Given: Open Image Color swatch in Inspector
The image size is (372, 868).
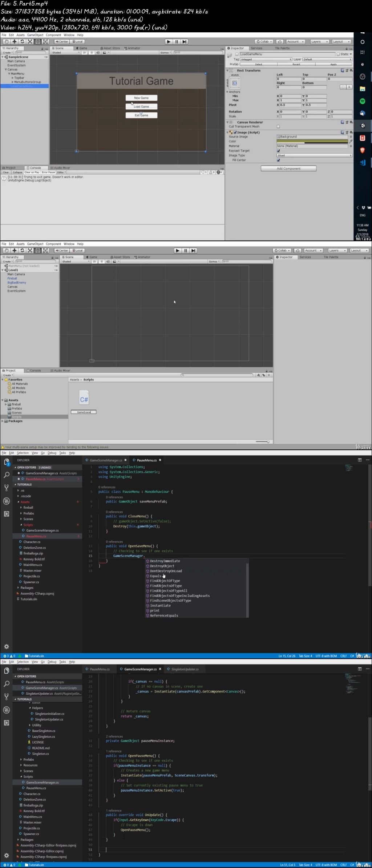Looking at the screenshot, I should click(x=312, y=141).
